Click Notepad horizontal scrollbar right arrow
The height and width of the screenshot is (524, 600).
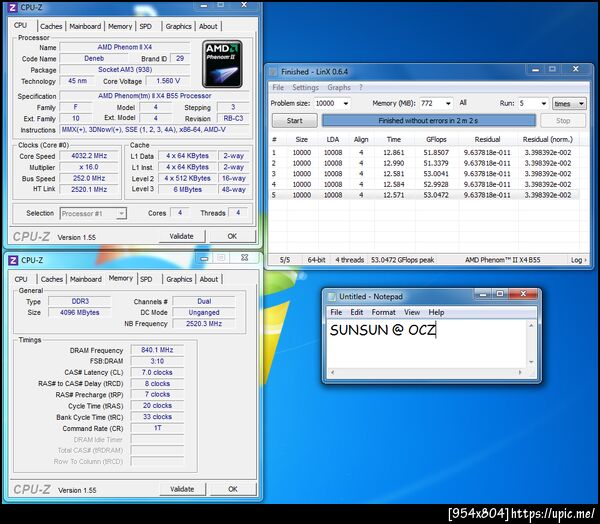(520, 372)
